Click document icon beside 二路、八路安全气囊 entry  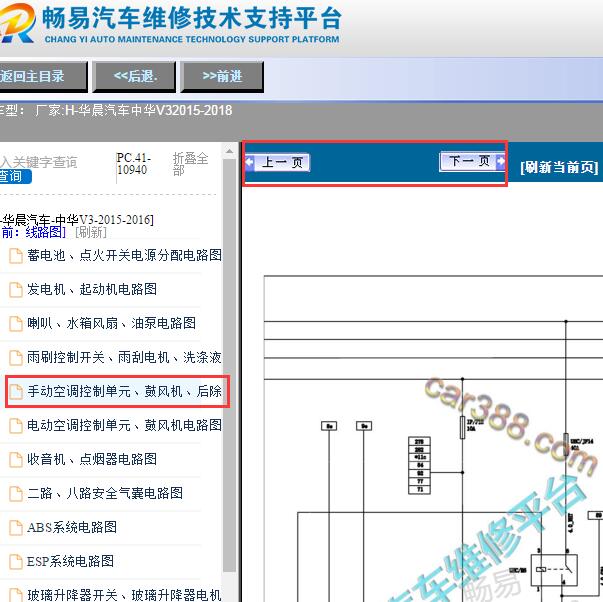(16, 494)
